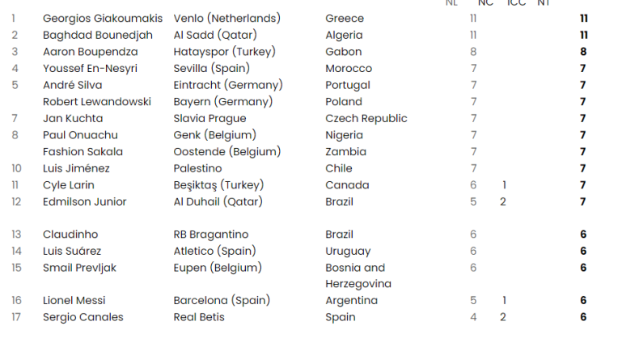
Task: Select Bosnia and Herzegovina country text
Action: point(358,276)
